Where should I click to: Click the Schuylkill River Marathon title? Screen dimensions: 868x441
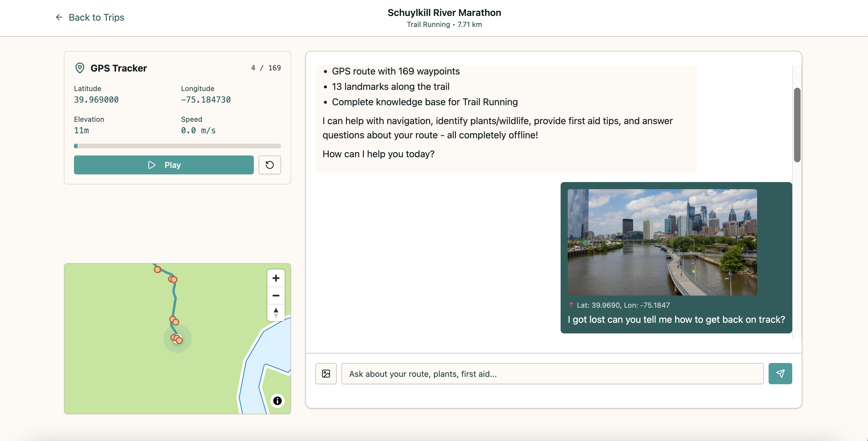pyautogui.click(x=444, y=13)
